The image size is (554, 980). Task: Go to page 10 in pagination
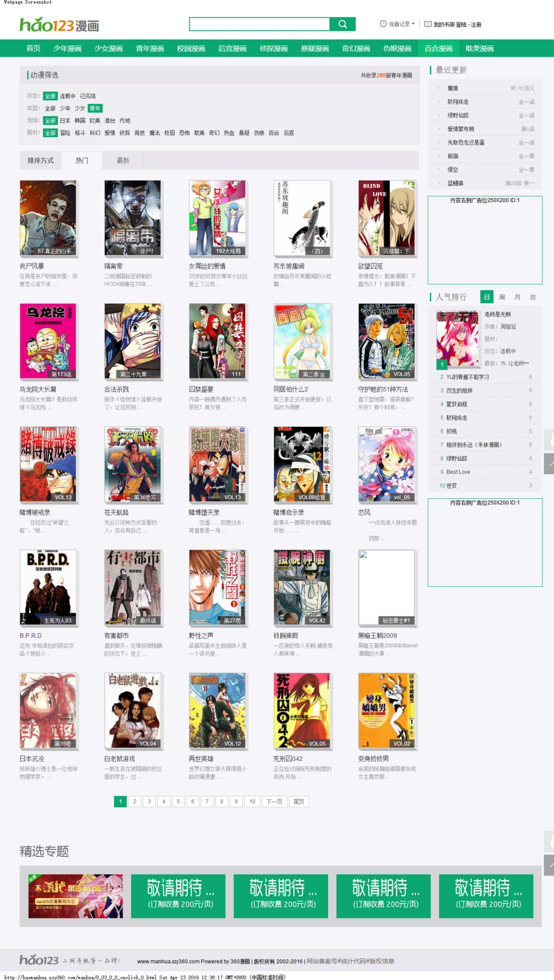252,801
